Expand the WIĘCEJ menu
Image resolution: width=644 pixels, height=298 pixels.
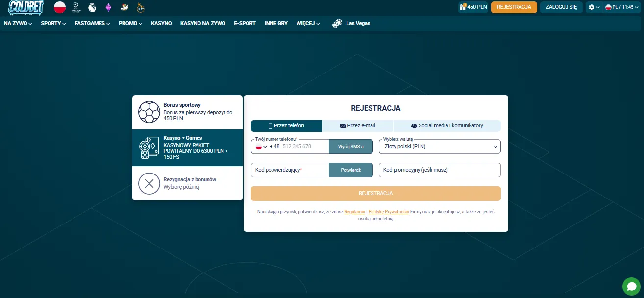tap(308, 23)
